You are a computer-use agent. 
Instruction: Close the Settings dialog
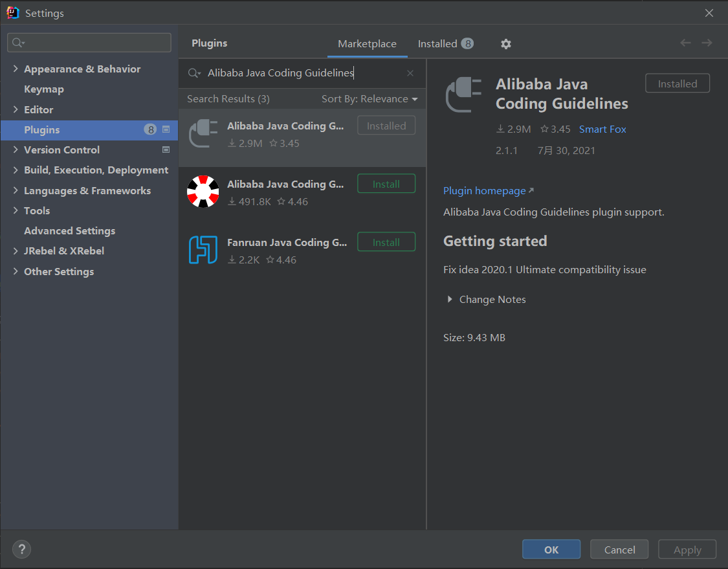(709, 13)
